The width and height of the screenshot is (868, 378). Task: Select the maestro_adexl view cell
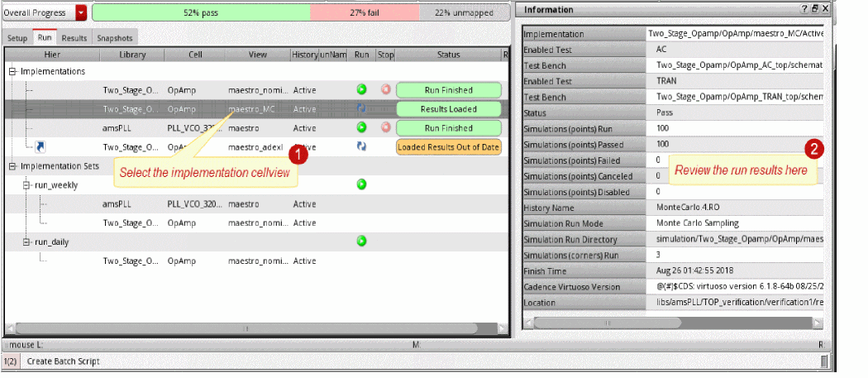(x=255, y=147)
